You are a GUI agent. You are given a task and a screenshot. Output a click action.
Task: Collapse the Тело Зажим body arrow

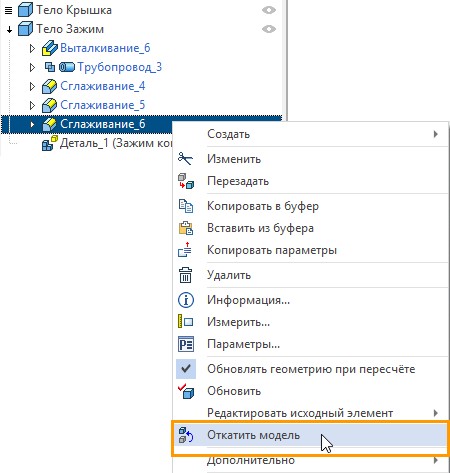coord(9,29)
